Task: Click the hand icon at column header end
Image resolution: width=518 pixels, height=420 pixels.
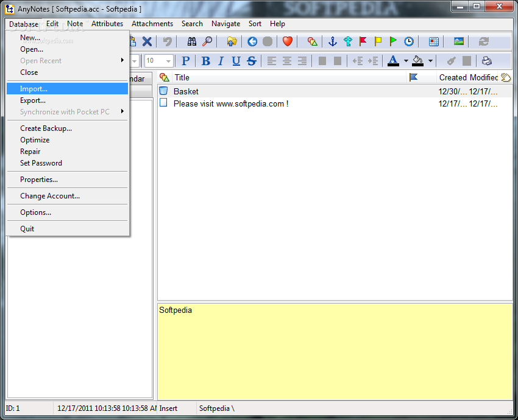Action: point(506,77)
